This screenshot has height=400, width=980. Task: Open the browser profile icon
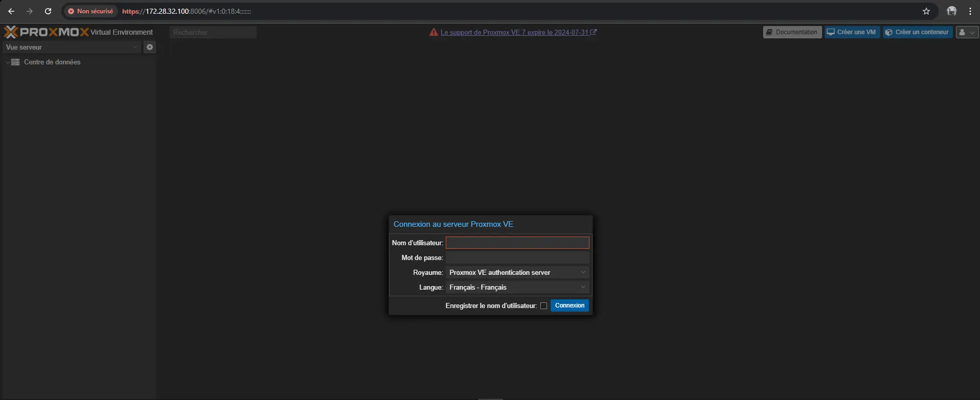click(951, 11)
